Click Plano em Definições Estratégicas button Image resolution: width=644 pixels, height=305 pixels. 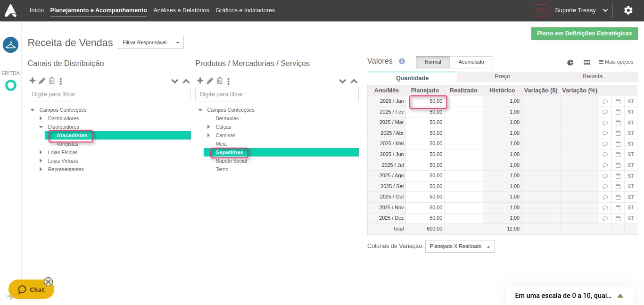(584, 33)
